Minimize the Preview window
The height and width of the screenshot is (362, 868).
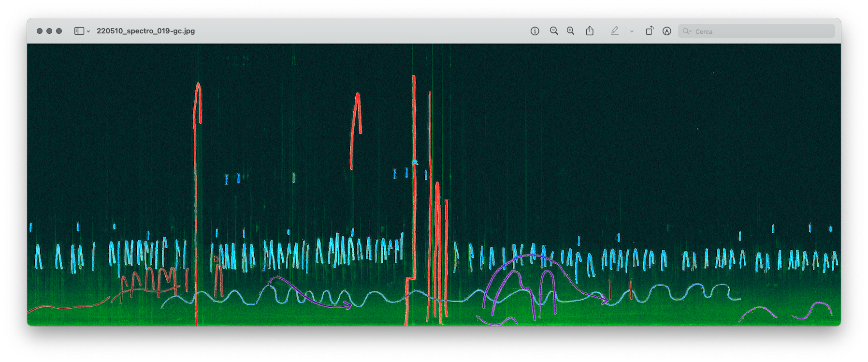[x=49, y=31]
